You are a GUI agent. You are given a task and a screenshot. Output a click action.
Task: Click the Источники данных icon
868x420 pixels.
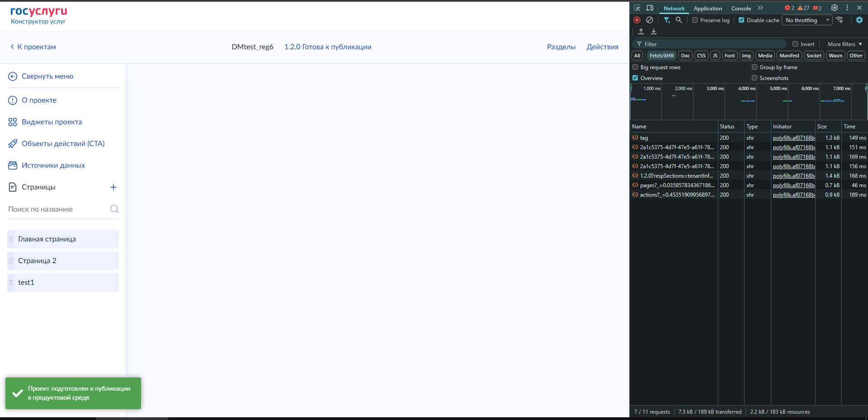pyautogui.click(x=13, y=165)
